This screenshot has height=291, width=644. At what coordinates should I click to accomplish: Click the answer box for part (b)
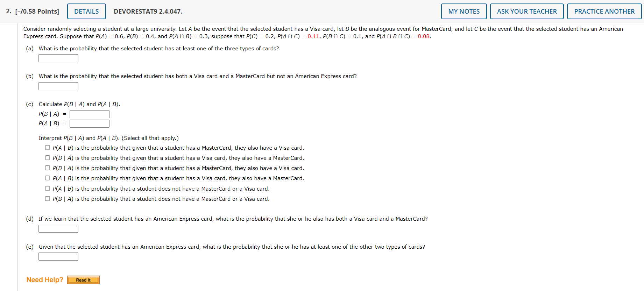click(x=58, y=86)
